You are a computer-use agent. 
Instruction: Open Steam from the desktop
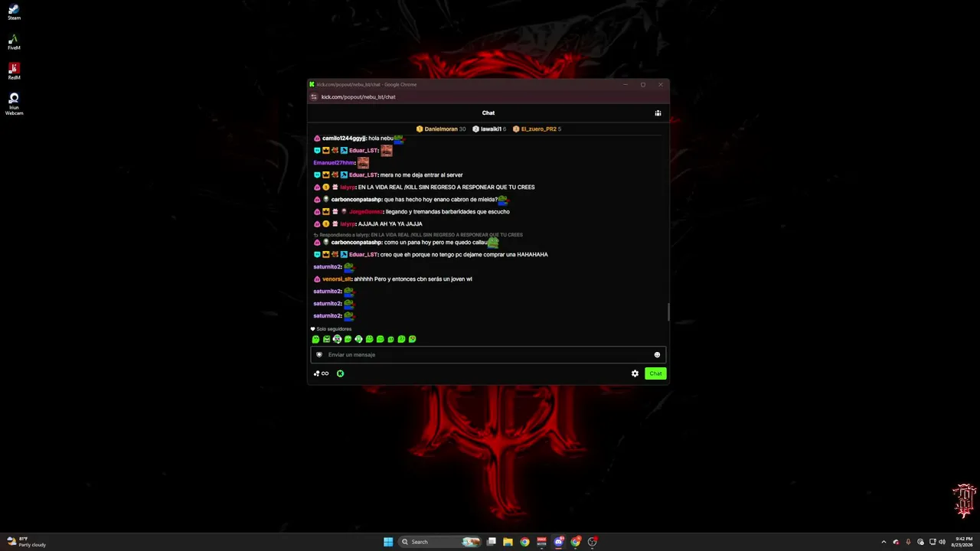(14, 12)
